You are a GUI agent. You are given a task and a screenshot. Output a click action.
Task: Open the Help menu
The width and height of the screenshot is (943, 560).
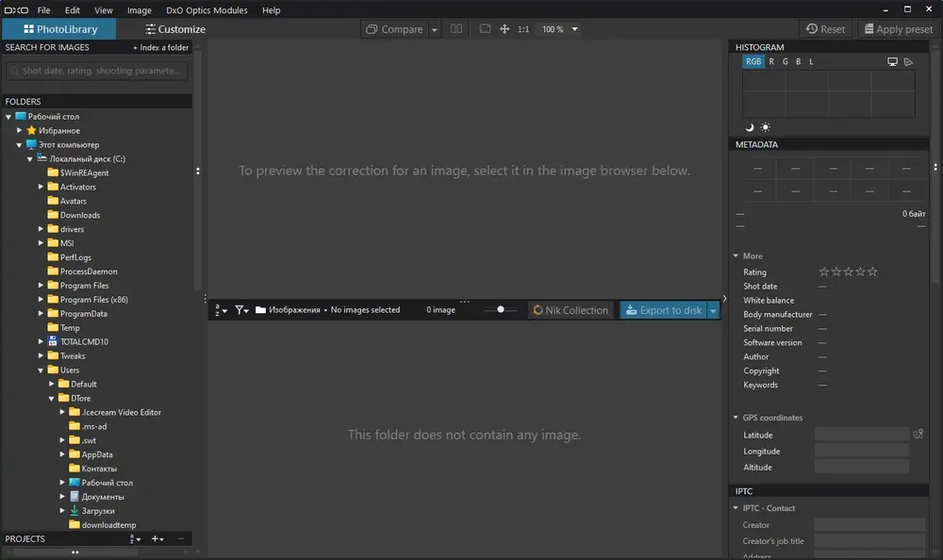tap(272, 10)
